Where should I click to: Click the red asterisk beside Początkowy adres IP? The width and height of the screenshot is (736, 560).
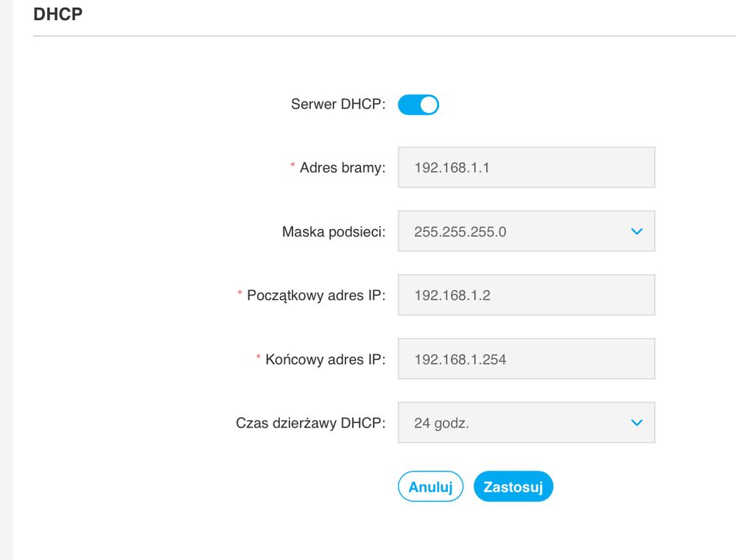tap(240, 294)
